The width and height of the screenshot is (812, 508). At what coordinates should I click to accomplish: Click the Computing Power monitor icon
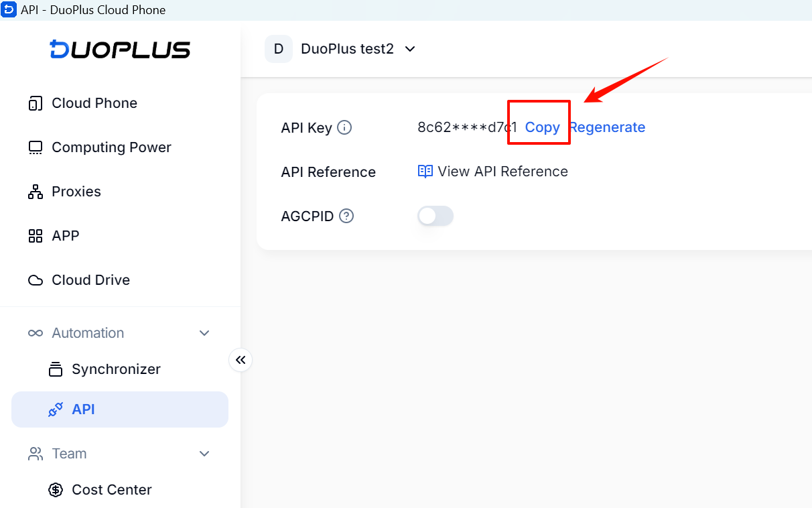(35, 147)
